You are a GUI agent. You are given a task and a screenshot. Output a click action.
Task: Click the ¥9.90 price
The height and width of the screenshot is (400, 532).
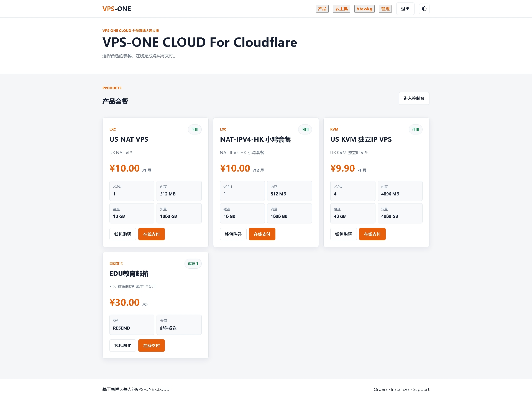click(342, 168)
